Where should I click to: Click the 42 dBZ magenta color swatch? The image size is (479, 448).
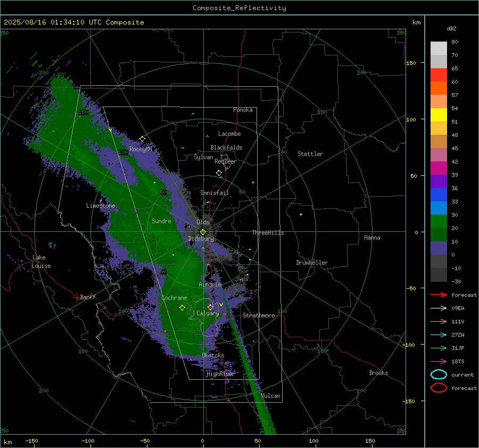tap(439, 168)
